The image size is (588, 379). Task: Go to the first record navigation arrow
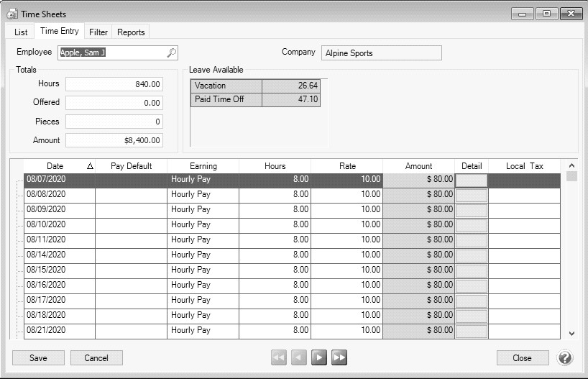(279, 357)
